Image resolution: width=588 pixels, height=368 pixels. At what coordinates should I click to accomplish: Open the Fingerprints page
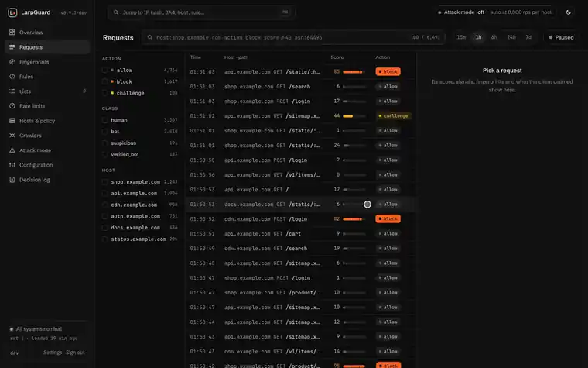click(47, 61)
